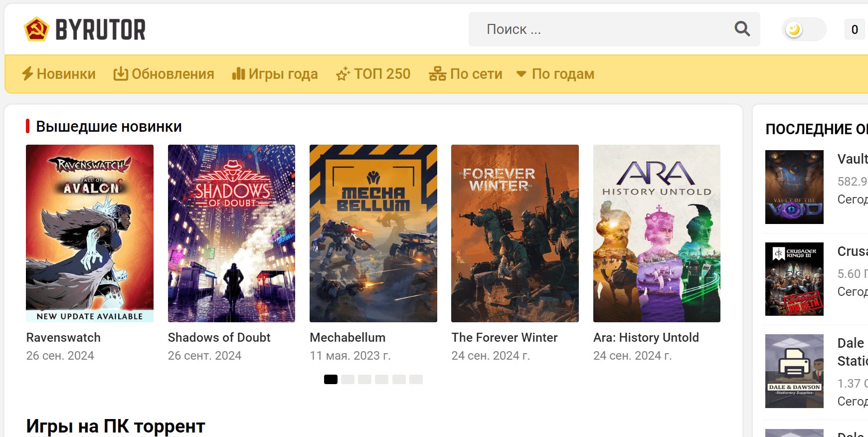Click the star icon beside ТОП 250

pos(343,74)
